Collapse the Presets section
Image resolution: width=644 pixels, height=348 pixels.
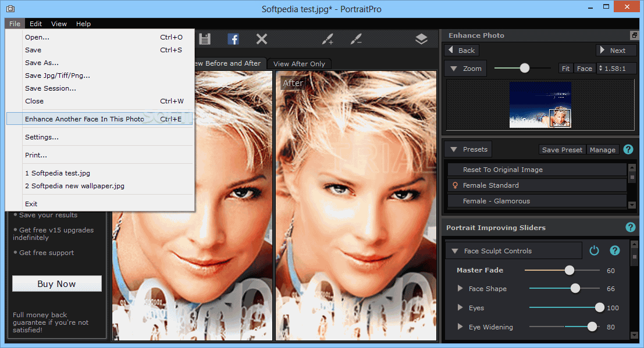click(454, 149)
